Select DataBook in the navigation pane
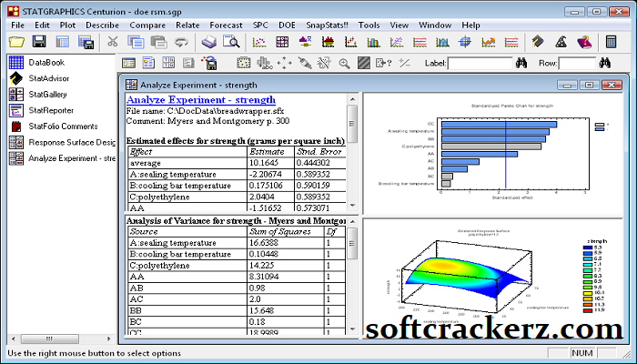 click(46, 63)
